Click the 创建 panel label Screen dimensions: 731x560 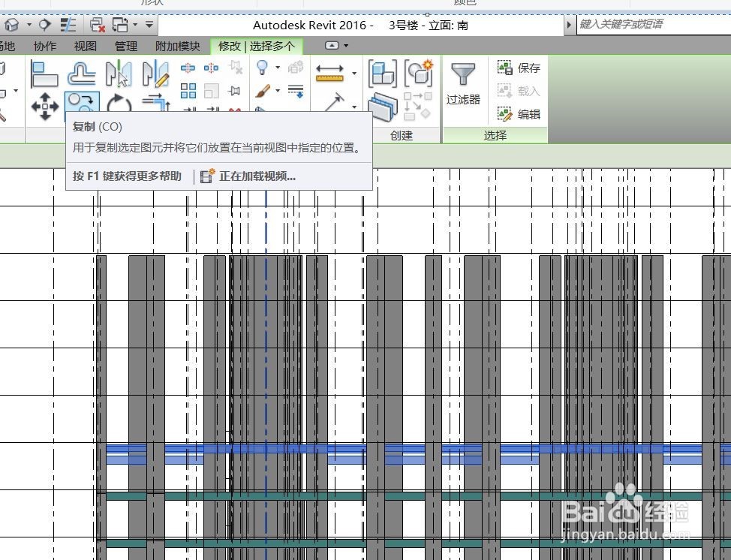pos(402,136)
